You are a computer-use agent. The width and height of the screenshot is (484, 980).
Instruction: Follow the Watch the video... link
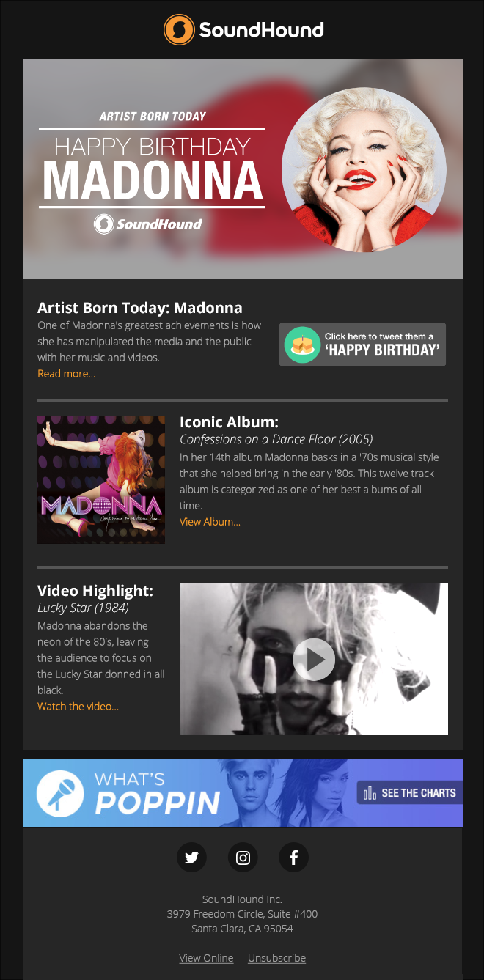(78, 707)
